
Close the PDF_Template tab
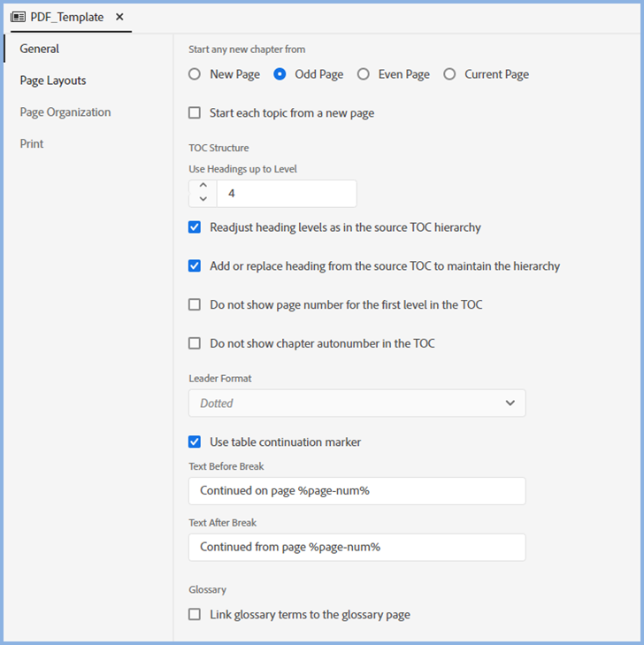point(119,17)
